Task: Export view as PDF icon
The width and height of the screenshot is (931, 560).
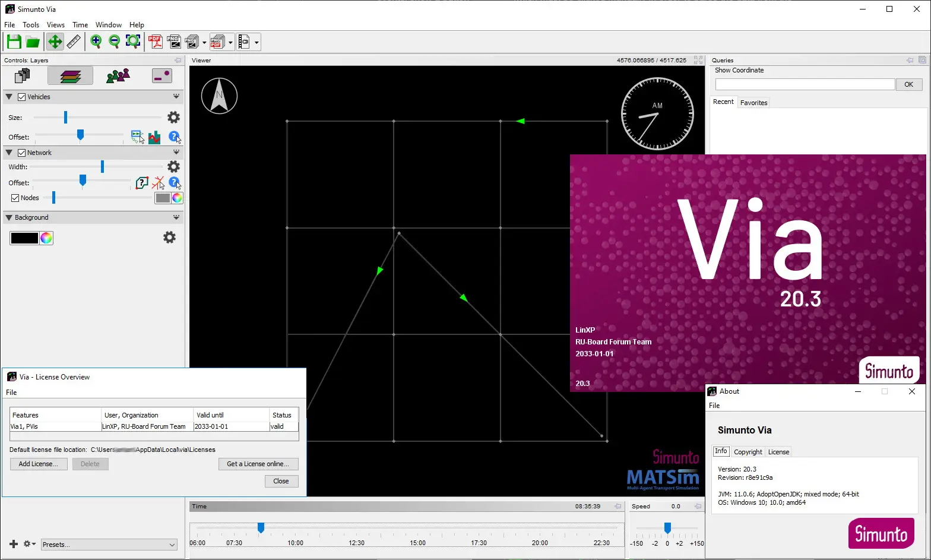Action: pos(156,42)
